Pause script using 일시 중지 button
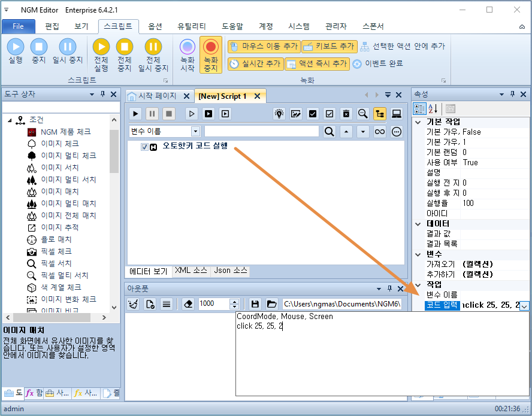This screenshot has height=416, width=532. [x=68, y=51]
